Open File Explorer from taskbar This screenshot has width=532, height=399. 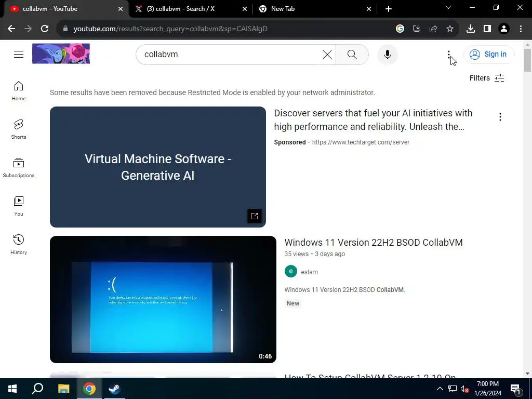[63, 389]
